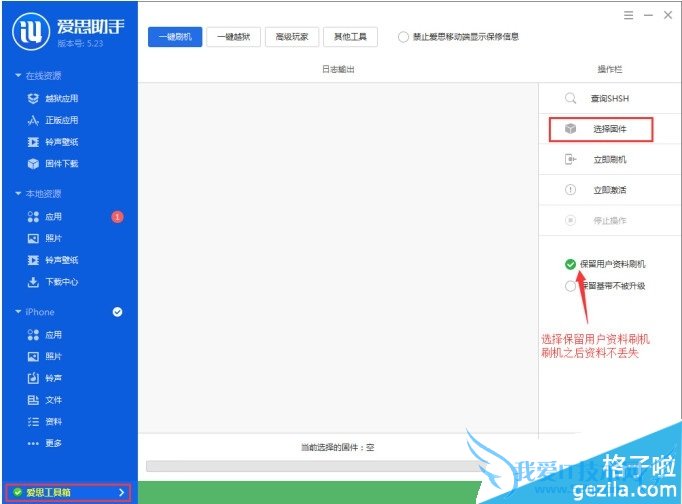Expand 爱思工具箱 with the arrow chevron
This screenshot has height=504, width=682.
(121, 492)
